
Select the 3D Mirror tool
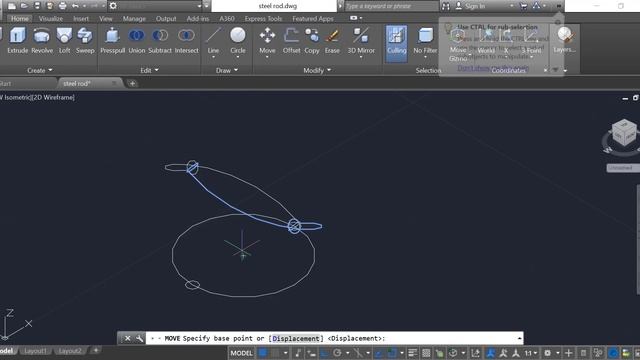coord(361,40)
